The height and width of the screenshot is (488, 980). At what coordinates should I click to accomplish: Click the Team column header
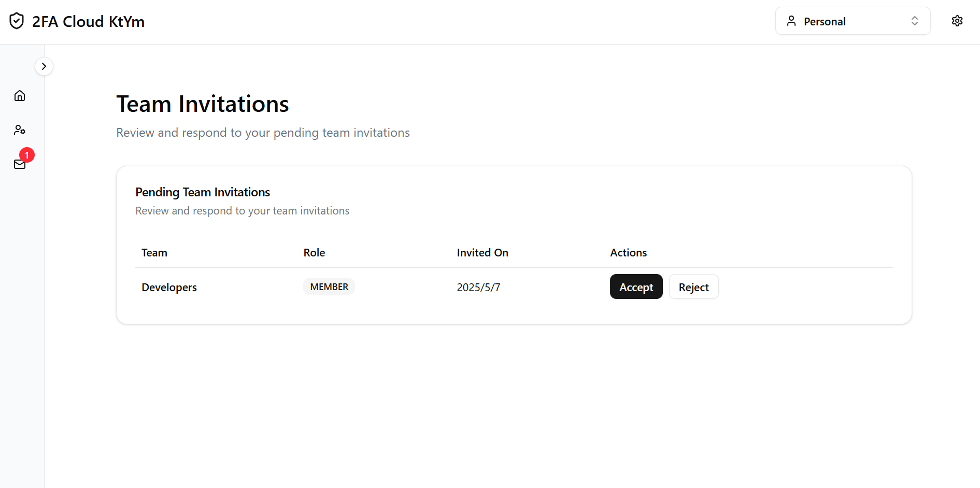coord(154,253)
